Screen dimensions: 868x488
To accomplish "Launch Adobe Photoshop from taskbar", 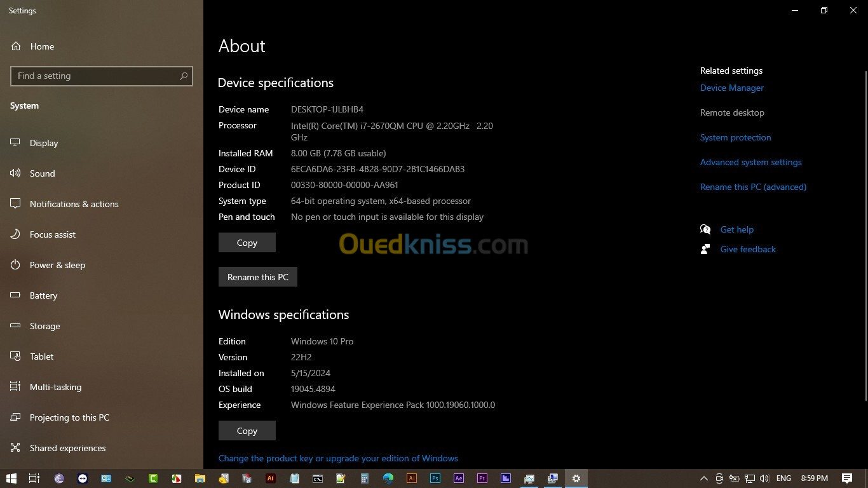I will [x=435, y=478].
